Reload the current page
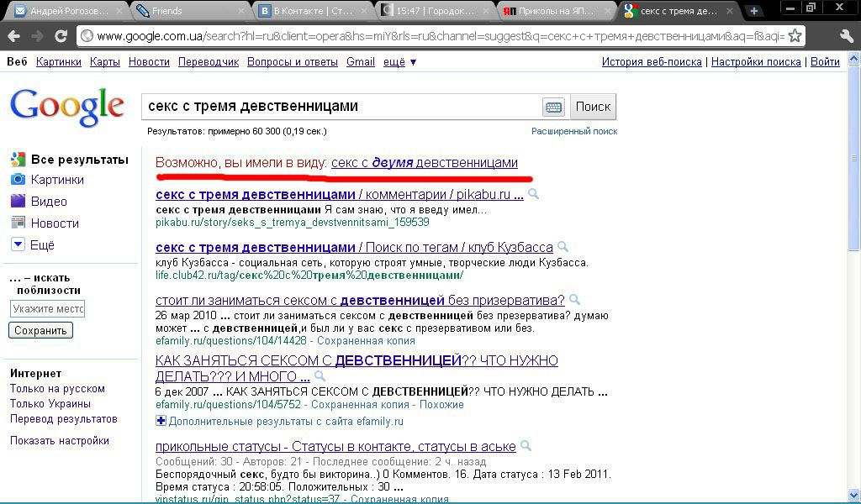Screen dimensions: 861x504 coord(61,36)
